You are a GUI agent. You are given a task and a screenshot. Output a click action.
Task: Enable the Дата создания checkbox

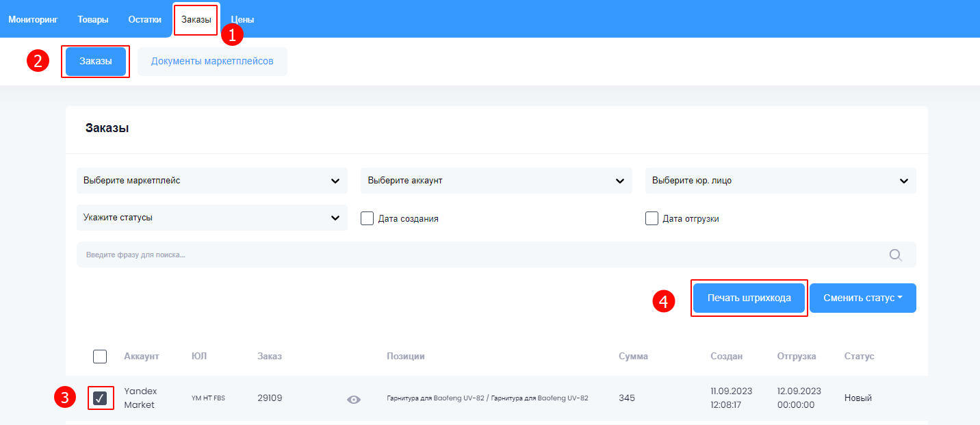tap(367, 218)
